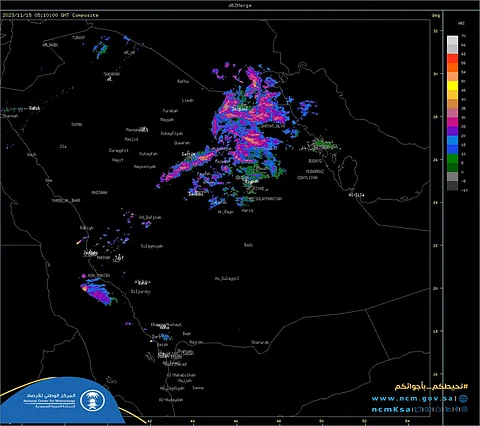
Task: Click the Rafha city label on the map
Action: tap(183, 81)
